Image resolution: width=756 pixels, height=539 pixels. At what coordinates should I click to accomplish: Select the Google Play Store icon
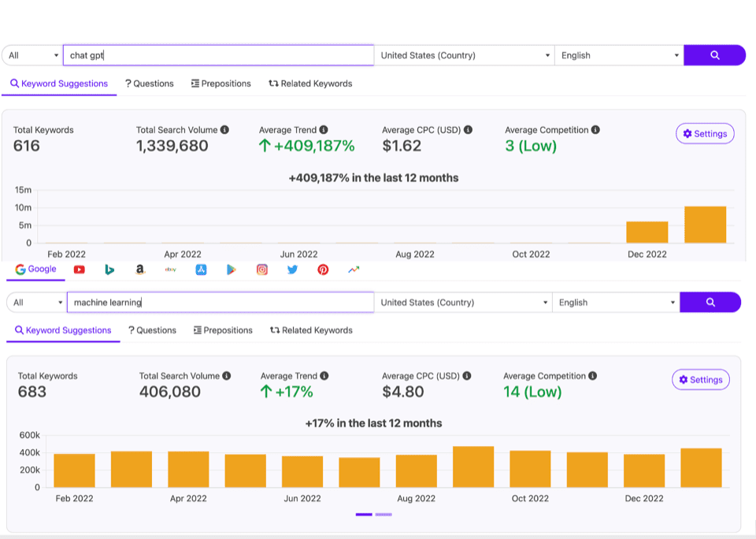tap(231, 269)
